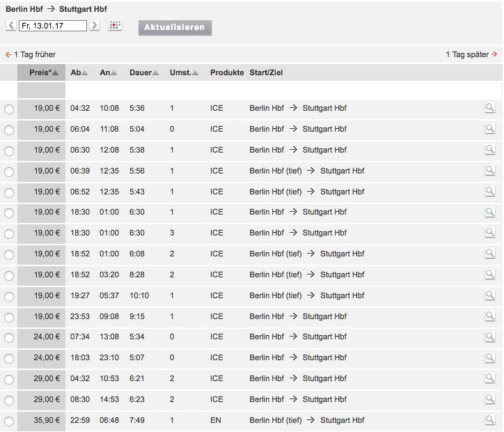Screen dimensions: 504x432
Task: Open the calendar date picker icon
Action: point(115,26)
